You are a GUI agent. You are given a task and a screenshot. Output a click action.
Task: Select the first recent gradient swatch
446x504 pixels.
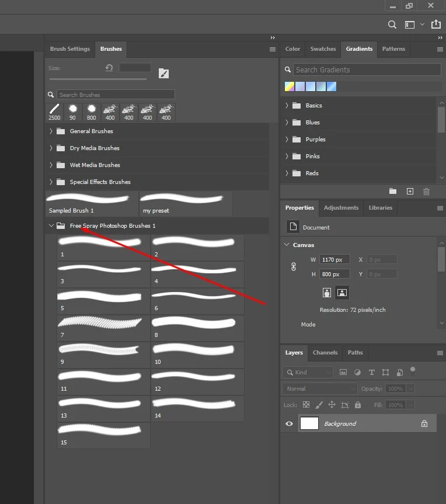(290, 86)
